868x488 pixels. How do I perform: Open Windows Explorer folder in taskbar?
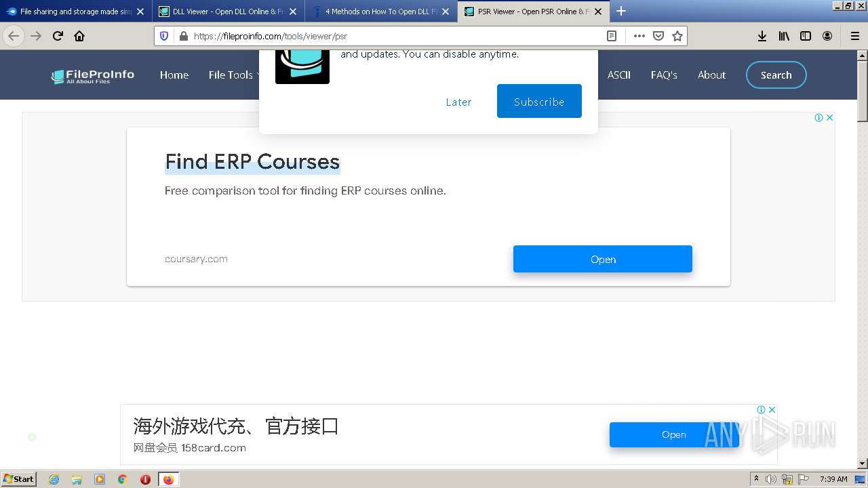click(x=77, y=479)
